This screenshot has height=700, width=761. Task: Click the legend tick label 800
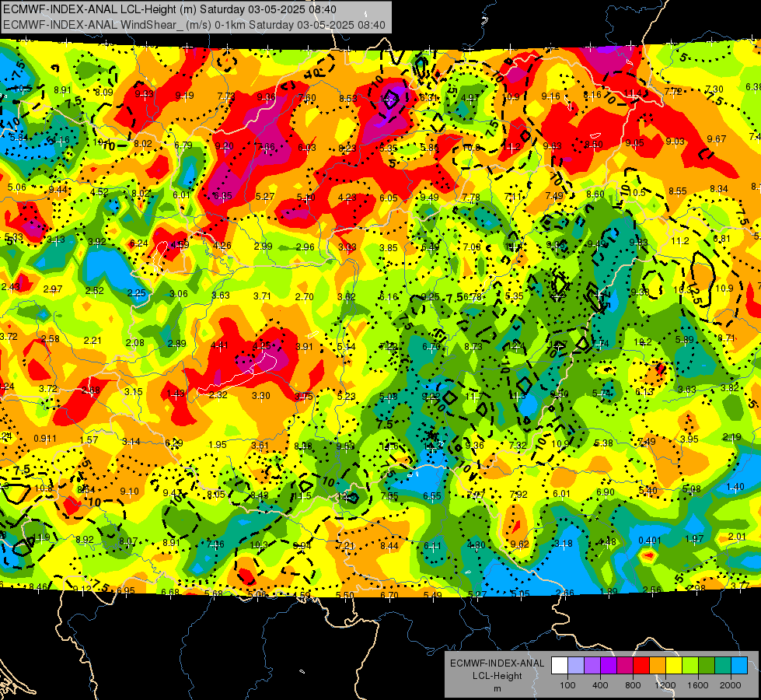633,685
